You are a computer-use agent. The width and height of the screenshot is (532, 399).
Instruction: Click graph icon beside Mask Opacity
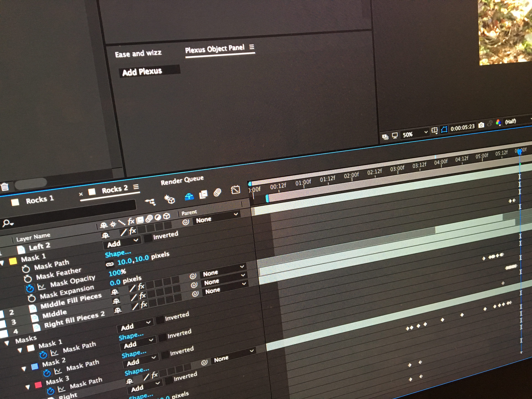pos(41,287)
